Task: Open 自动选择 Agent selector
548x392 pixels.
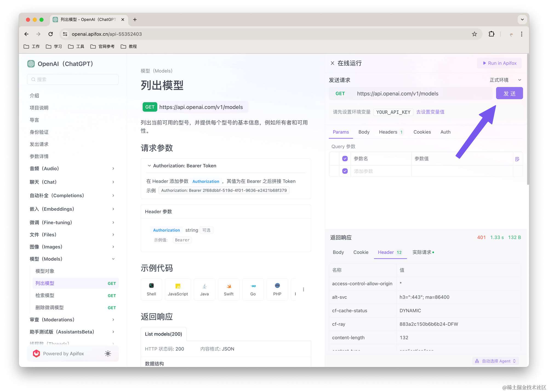Action: [x=496, y=361]
